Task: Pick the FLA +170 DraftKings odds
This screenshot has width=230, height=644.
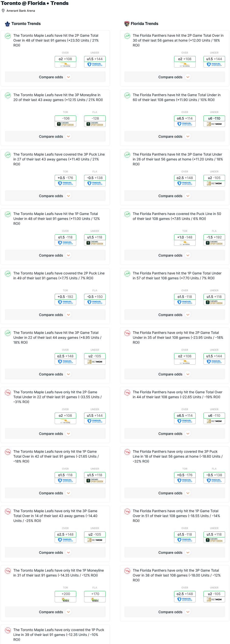Action: (95, 594)
